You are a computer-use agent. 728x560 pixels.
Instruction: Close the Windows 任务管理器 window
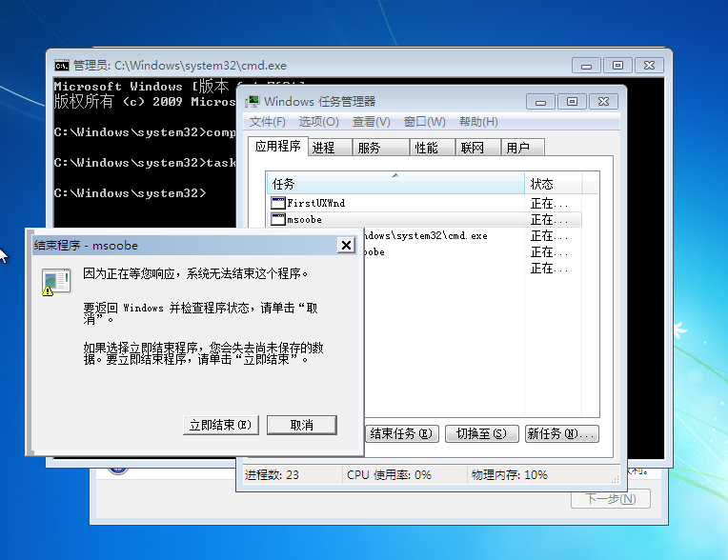[x=603, y=102]
